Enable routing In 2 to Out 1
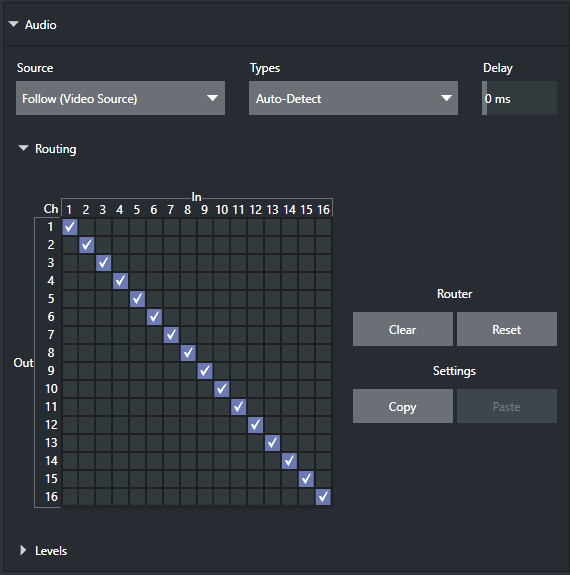The image size is (570, 575). point(87,227)
